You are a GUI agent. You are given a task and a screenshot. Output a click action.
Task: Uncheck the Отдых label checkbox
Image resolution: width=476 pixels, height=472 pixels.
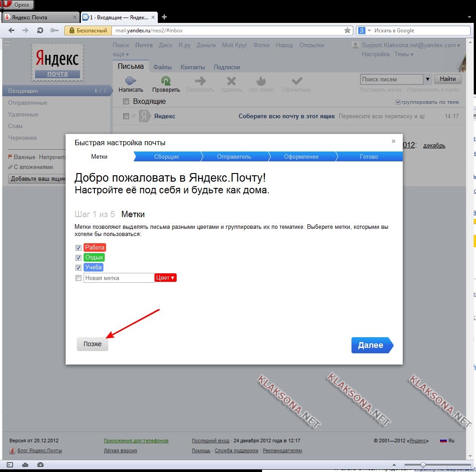click(78, 258)
